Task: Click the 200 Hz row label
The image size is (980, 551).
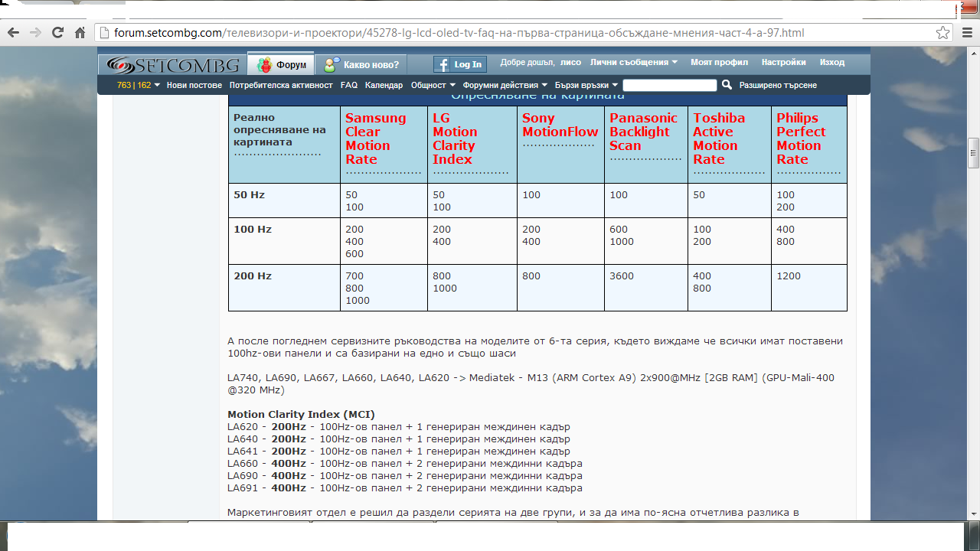Action: coord(253,276)
